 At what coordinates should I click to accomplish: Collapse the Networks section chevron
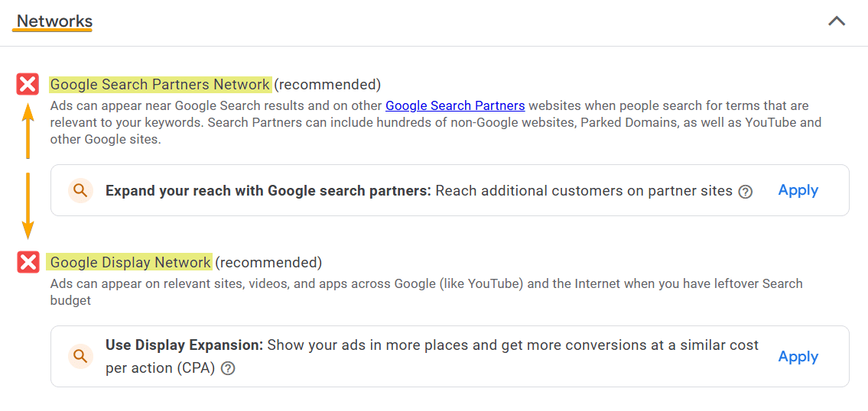(x=837, y=21)
